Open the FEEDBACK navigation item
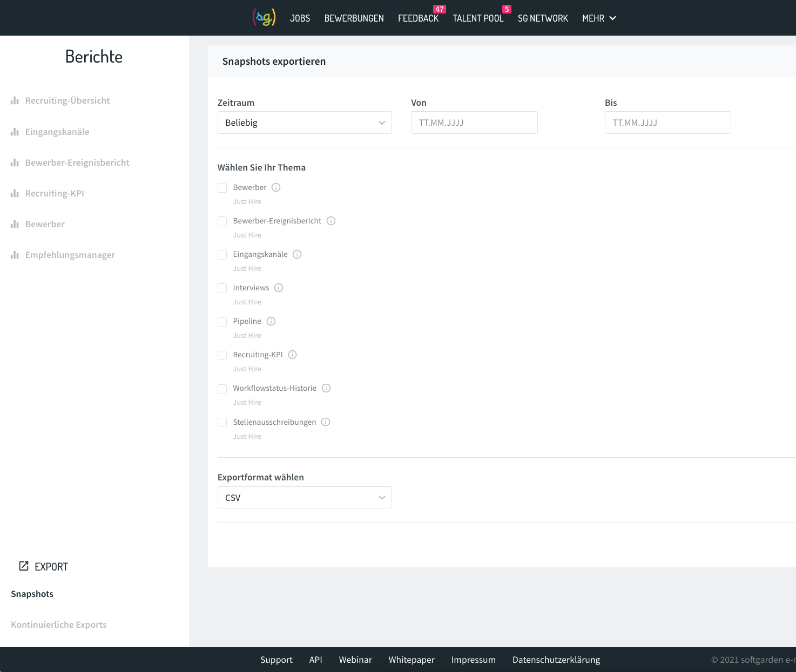Image resolution: width=796 pixels, height=672 pixels. pos(419,18)
